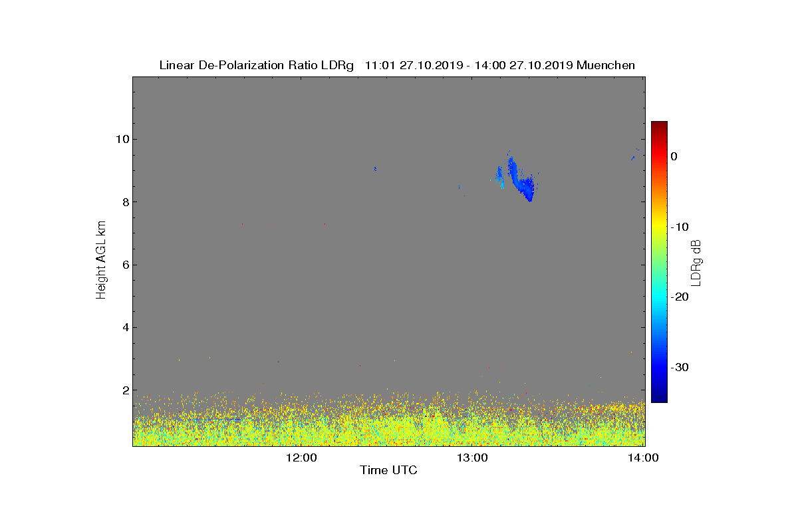Click the small blue echo near 9 km at 12:25
This screenshot has width=798, height=532.
coord(375,169)
